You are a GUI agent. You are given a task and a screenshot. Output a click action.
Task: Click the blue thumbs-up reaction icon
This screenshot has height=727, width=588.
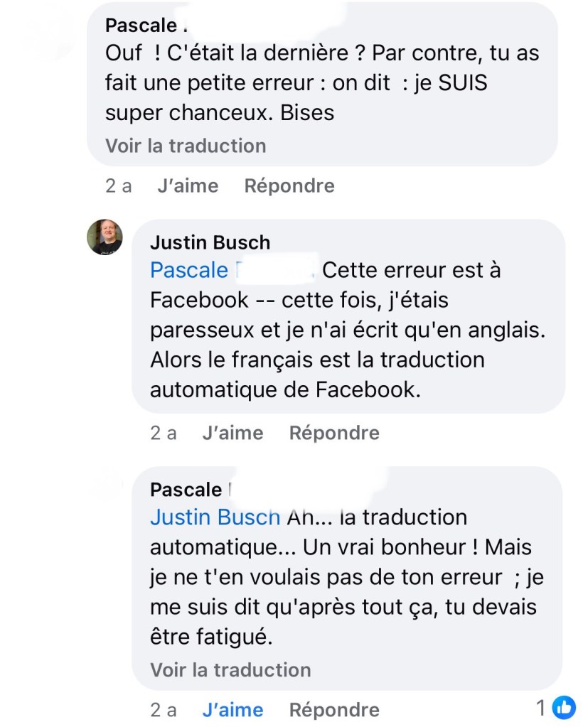click(565, 707)
